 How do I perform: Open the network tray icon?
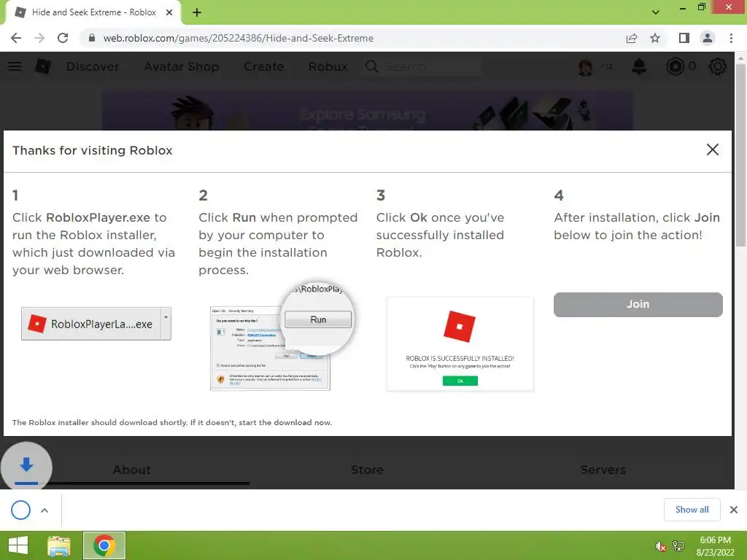pos(678,546)
